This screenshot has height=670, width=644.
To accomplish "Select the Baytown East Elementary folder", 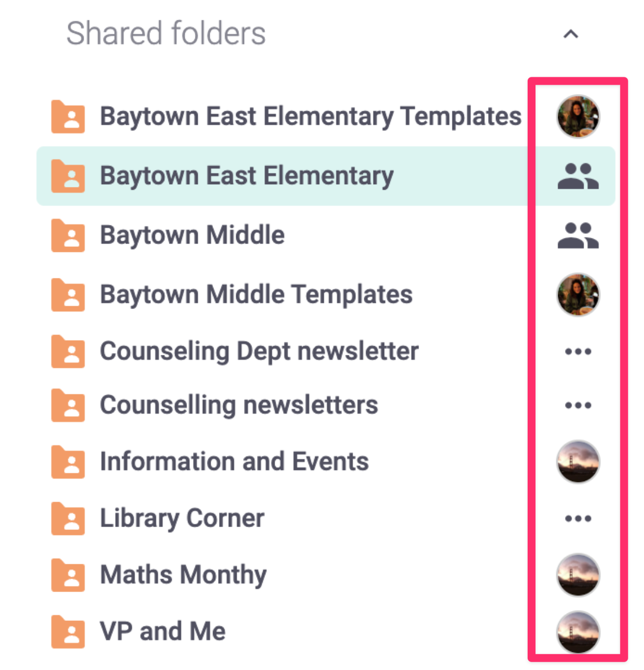I will tap(325, 176).
